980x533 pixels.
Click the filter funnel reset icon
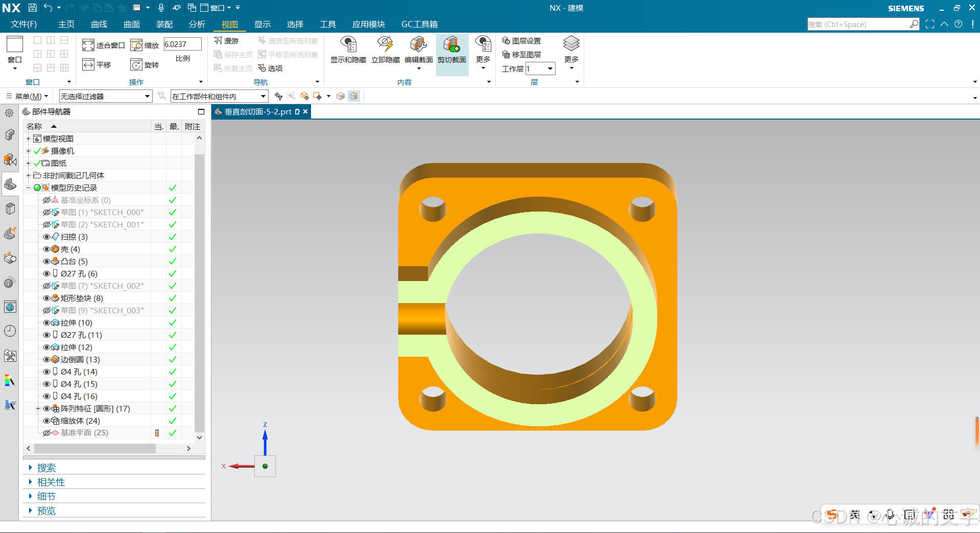tap(162, 96)
